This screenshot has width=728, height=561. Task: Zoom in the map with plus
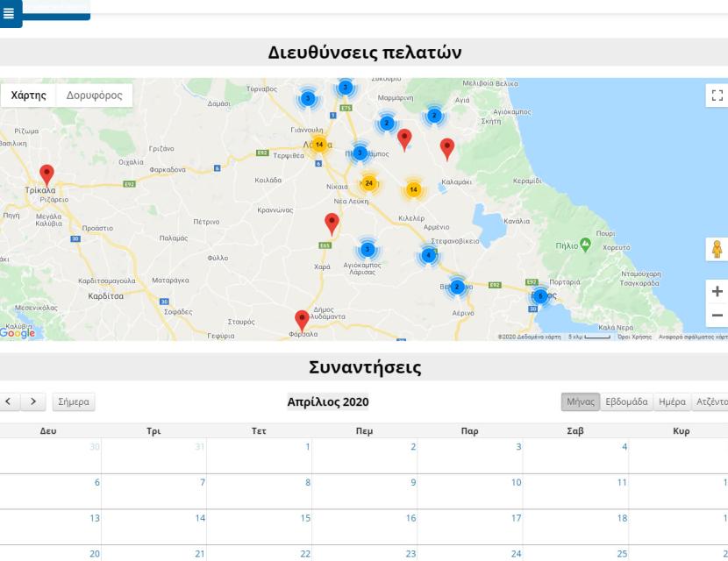[717, 291]
